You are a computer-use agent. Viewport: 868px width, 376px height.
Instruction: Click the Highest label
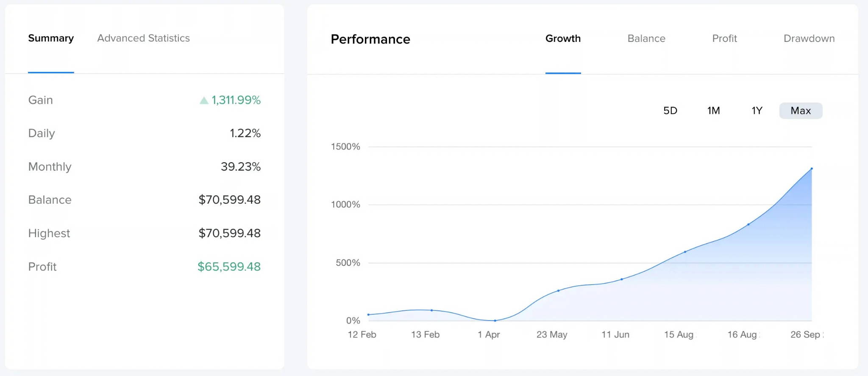(x=49, y=233)
